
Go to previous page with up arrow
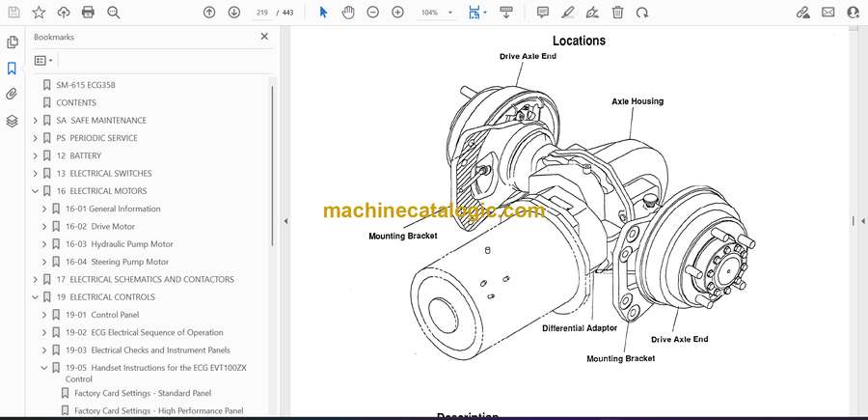coord(209,13)
